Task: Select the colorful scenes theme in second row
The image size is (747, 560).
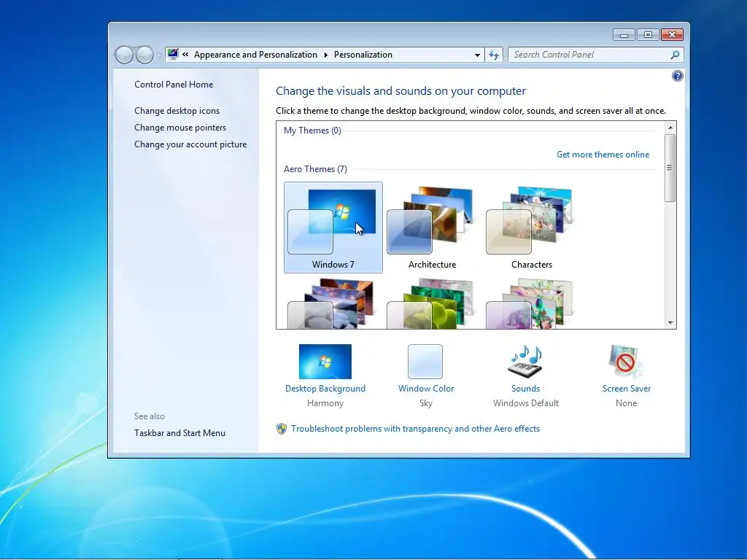Action: (531, 303)
